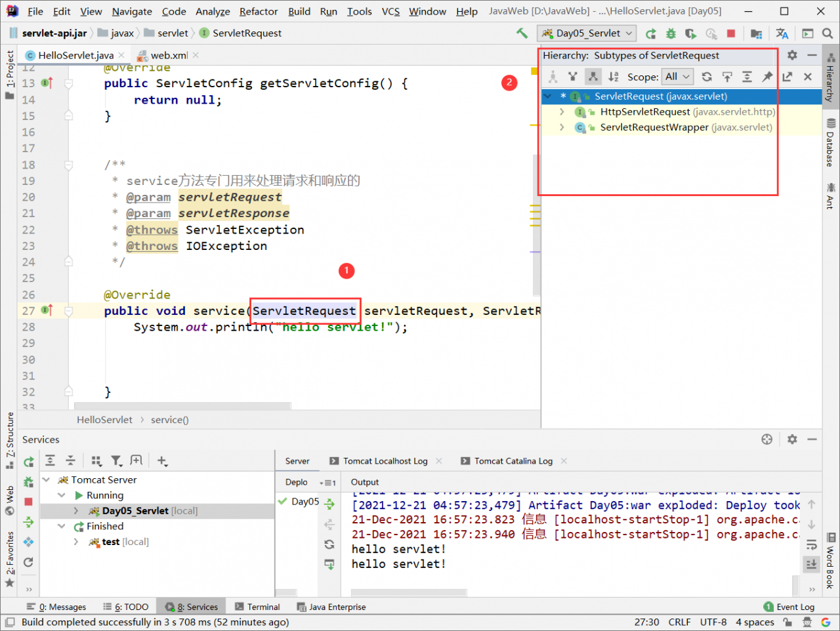
Task: Stop Day05_Servlet from the Services sidebar
Action: pyautogui.click(x=28, y=502)
